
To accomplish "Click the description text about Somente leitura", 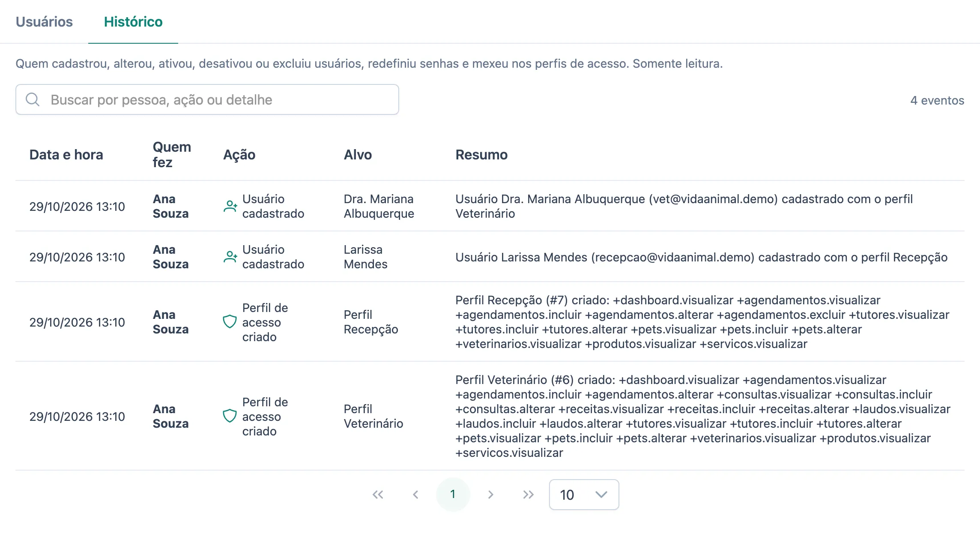I will (x=369, y=63).
